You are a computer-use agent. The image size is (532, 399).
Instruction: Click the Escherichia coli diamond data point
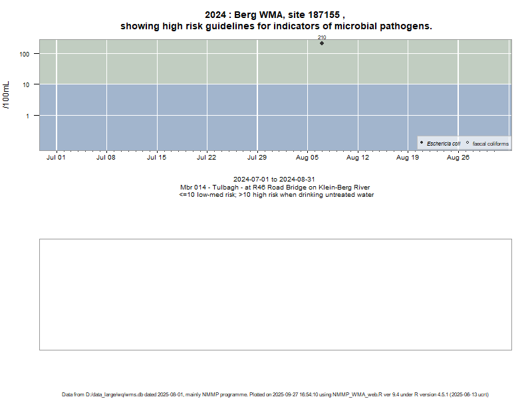[322, 43]
